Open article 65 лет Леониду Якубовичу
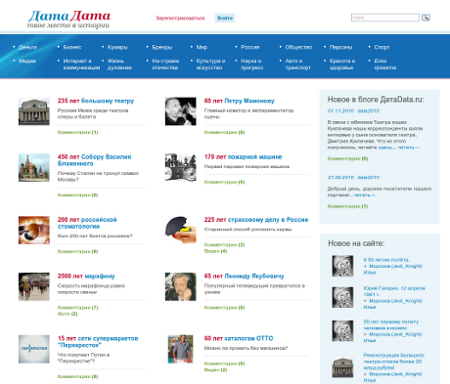The image size is (450, 384). [x=244, y=276]
